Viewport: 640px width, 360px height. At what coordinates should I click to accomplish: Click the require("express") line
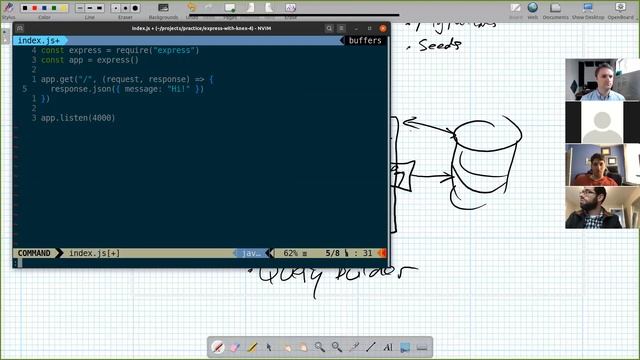click(x=120, y=50)
